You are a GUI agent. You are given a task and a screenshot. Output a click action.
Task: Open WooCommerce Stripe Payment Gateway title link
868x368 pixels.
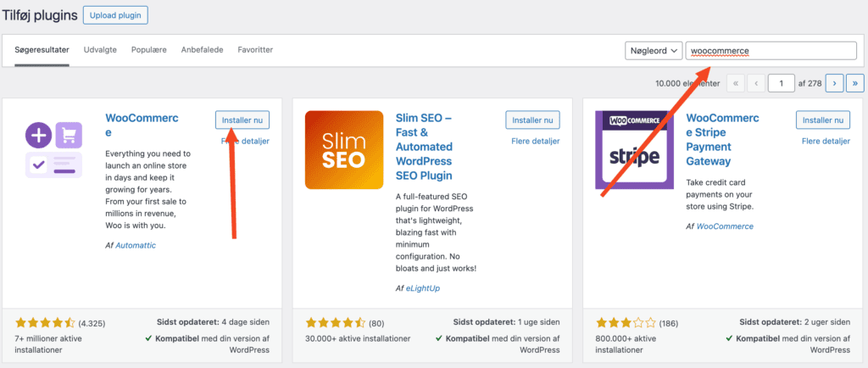click(722, 139)
